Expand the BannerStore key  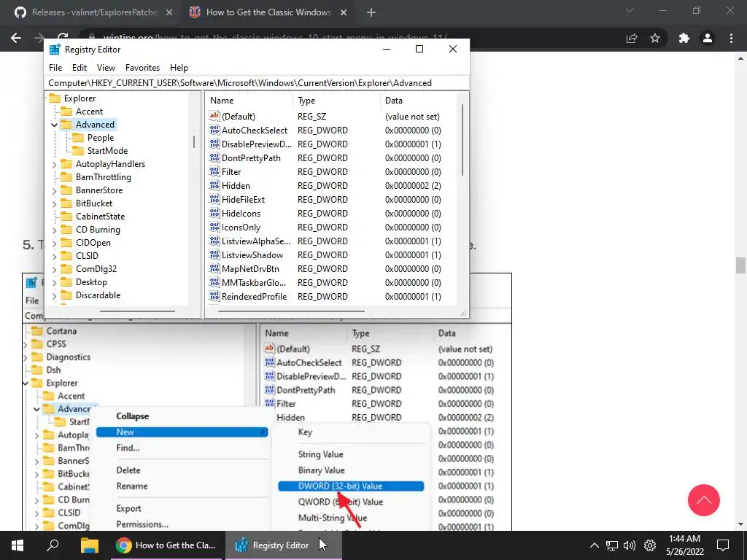[x=54, y=190]
